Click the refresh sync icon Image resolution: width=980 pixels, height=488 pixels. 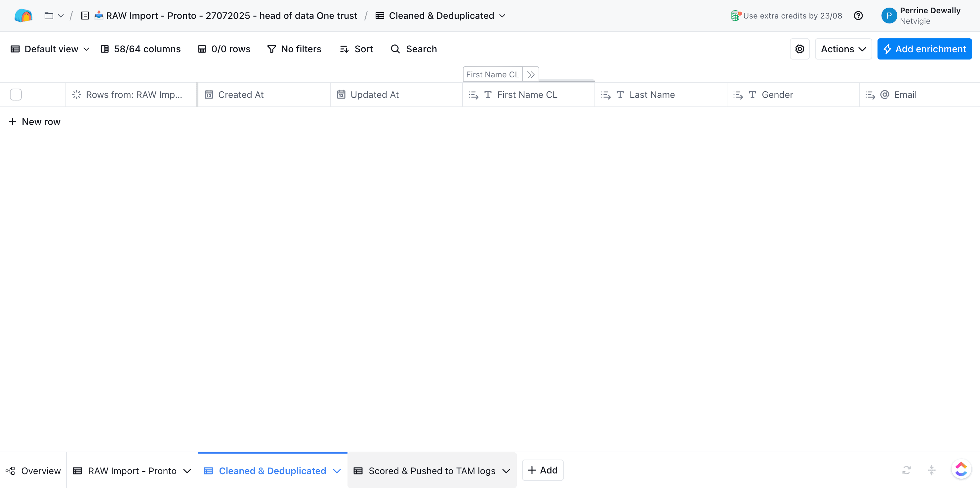click(x=907, y=470)
